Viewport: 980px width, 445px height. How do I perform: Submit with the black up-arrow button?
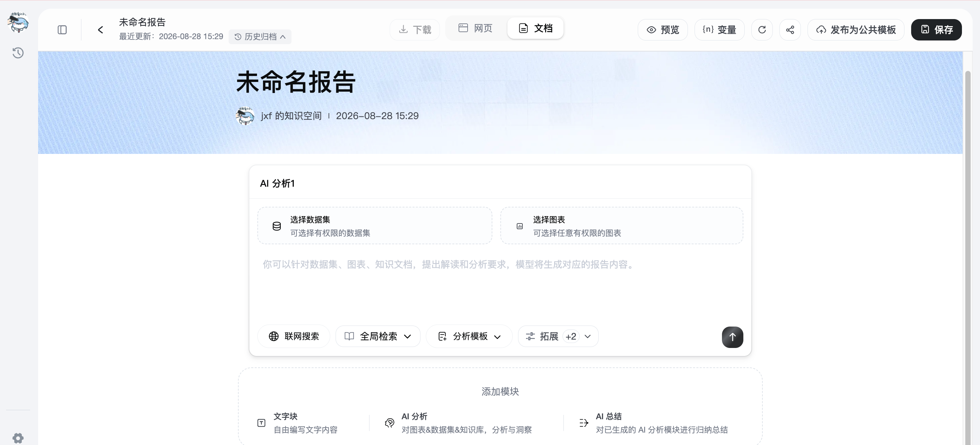coord(732,337)
